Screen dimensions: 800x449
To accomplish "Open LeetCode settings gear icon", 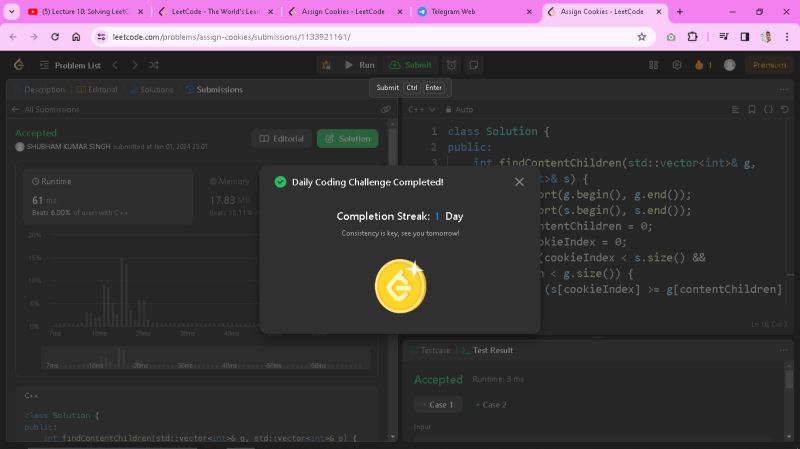I will coord(677,65).
